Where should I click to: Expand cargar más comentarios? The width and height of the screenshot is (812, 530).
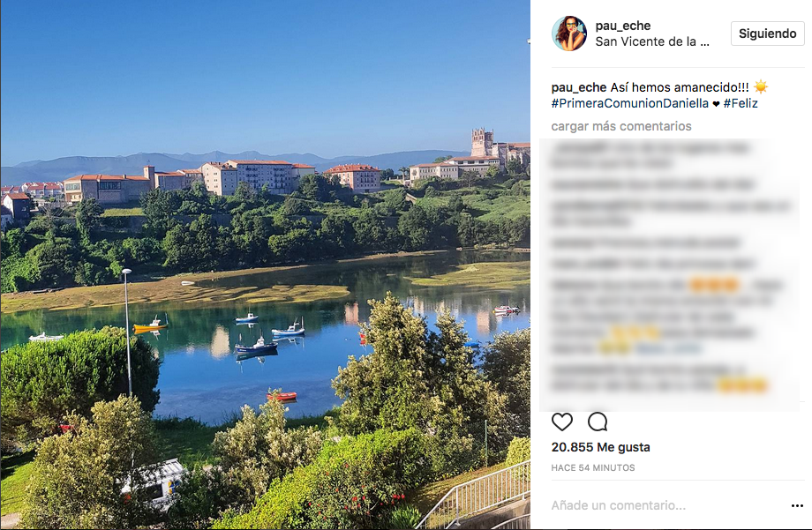(620, 126)
